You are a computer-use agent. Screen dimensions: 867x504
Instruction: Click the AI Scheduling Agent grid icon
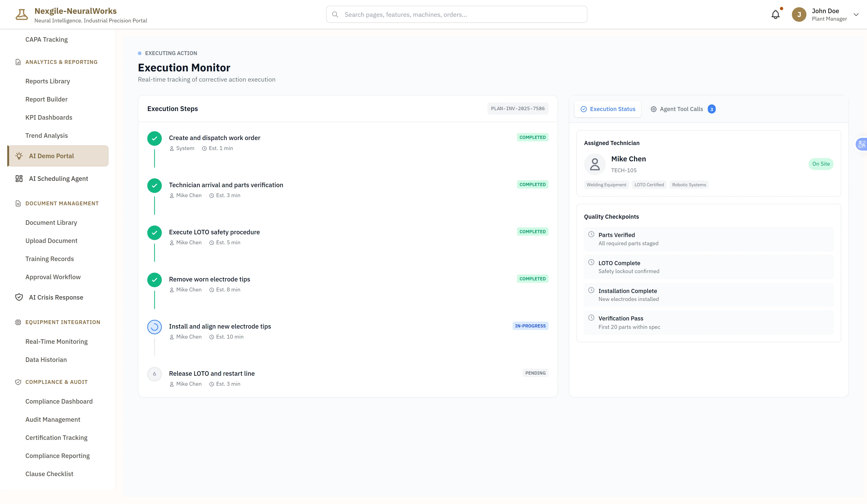point(19,178)
